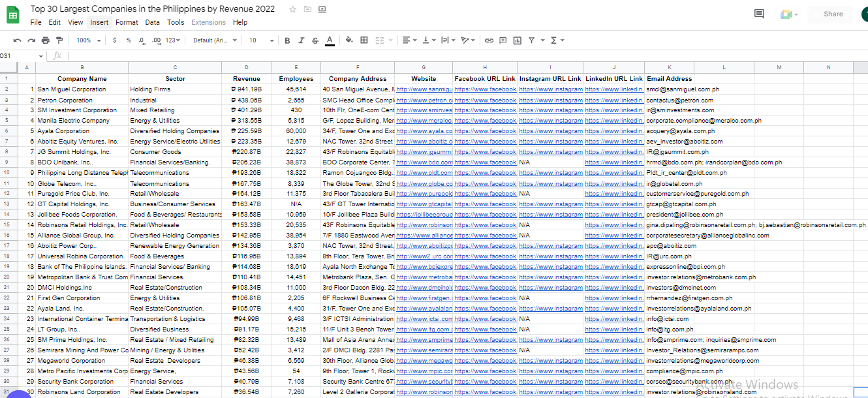
Task: Open the Insert menu
Action: click(99, 22)
